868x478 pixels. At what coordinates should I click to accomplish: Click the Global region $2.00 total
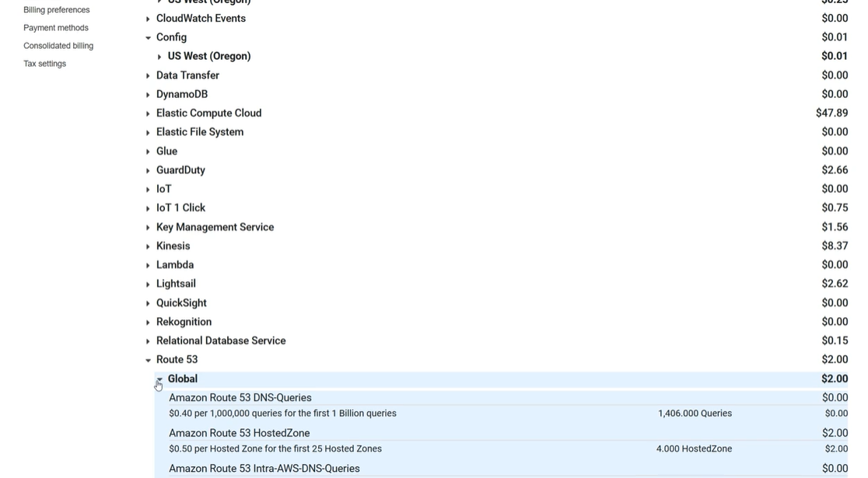pyautogui.click(x=835, y=379)
